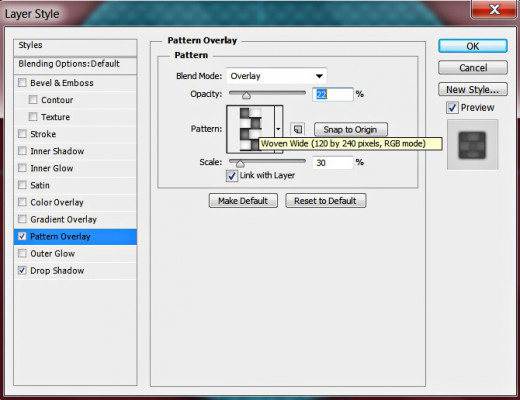Click the style preview thumbnail
Viewport: 520px width, 400px height.
pyautogui.click(x=472, y=145)
